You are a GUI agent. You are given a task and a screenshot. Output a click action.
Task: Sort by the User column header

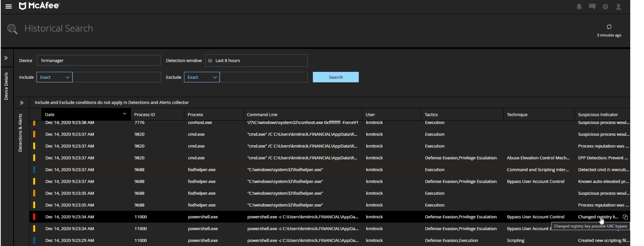pos(370,115)
